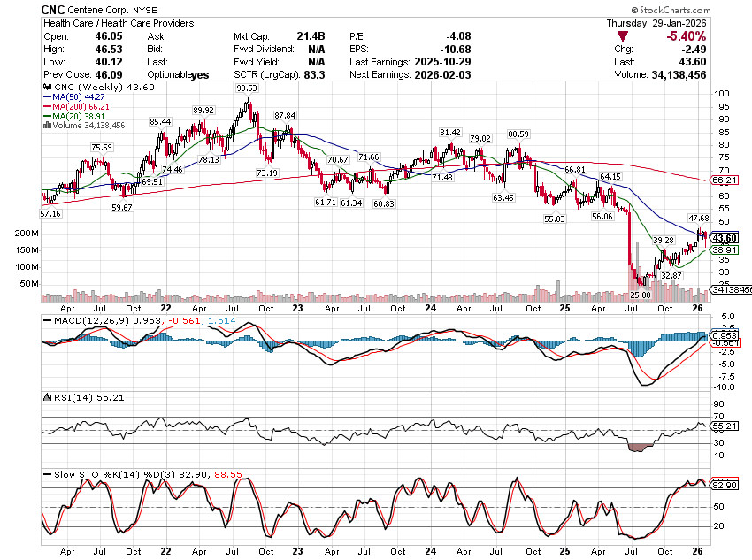Click the 25.08 low price label

[x=641, y=293]
